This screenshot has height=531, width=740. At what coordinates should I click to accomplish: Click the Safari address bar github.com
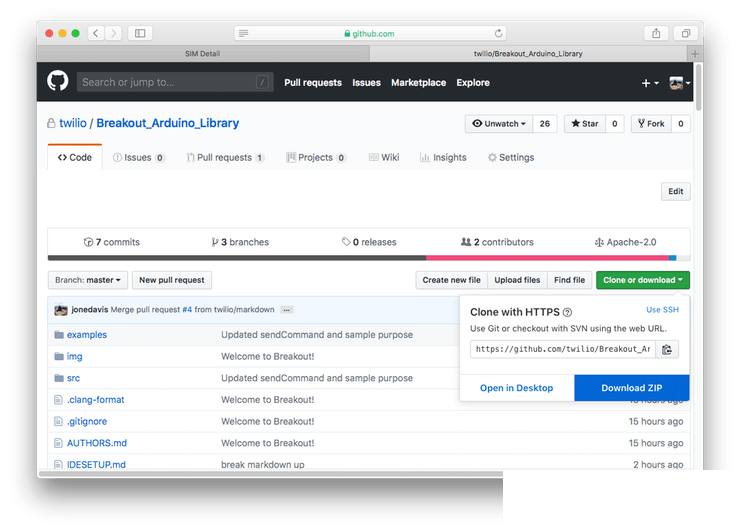point(370,33)
